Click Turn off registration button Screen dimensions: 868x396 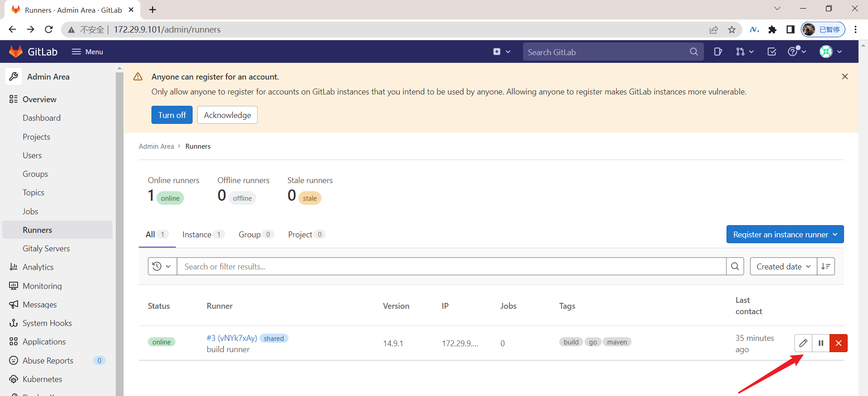172,115
